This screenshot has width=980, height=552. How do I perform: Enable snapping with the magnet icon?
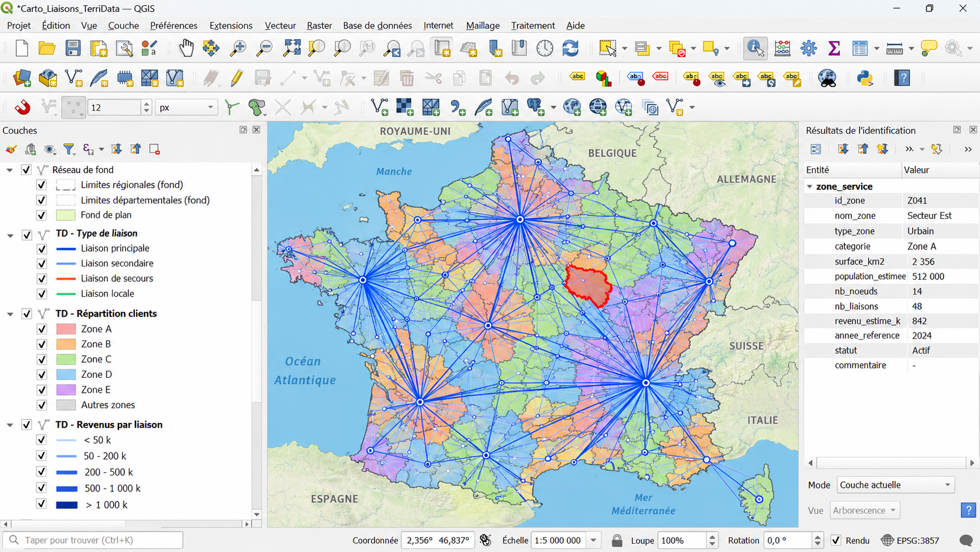[22, 107]
